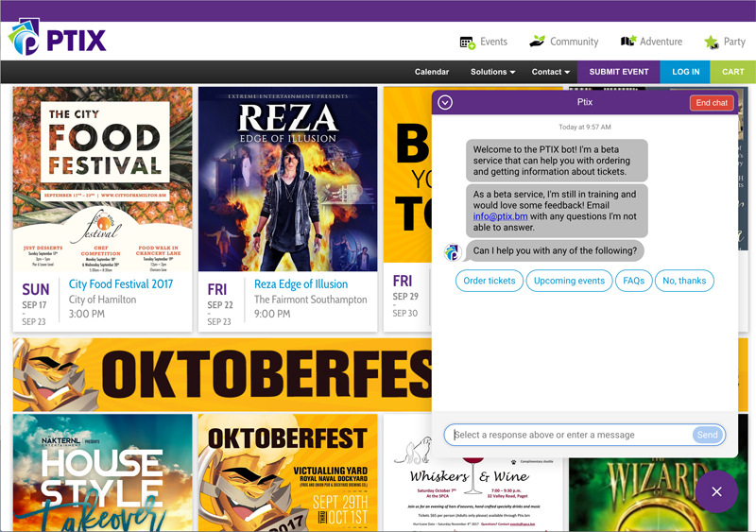Select the Adventure map icon
Screen dimensions: 756x532
[628, 42]
